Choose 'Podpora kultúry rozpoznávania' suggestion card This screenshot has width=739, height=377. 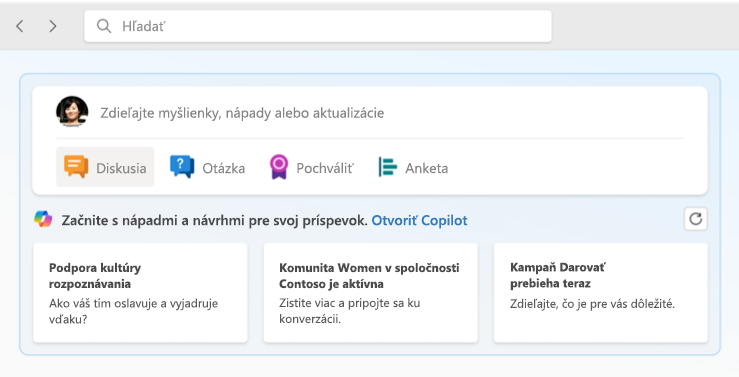(x=140, y=293)
